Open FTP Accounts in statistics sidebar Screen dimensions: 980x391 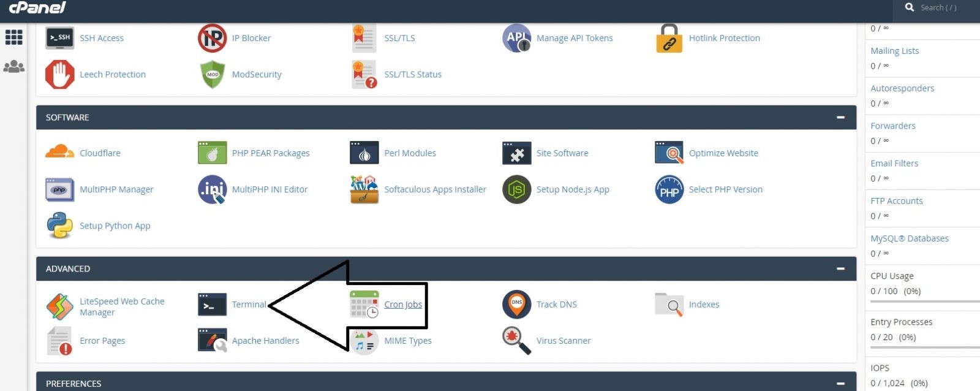[x=897, y=201]
